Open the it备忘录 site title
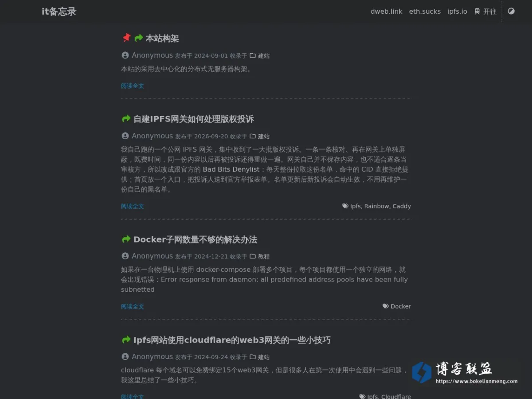This screenshot has width=532, height=399. pos(59,12)
